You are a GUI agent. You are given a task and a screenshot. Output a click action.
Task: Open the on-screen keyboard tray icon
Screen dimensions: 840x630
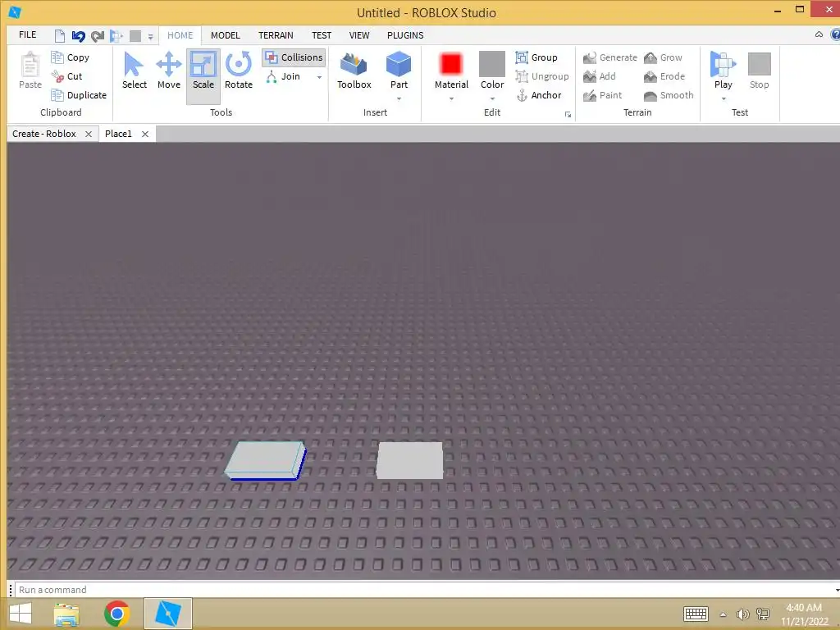tap(696, 614)
